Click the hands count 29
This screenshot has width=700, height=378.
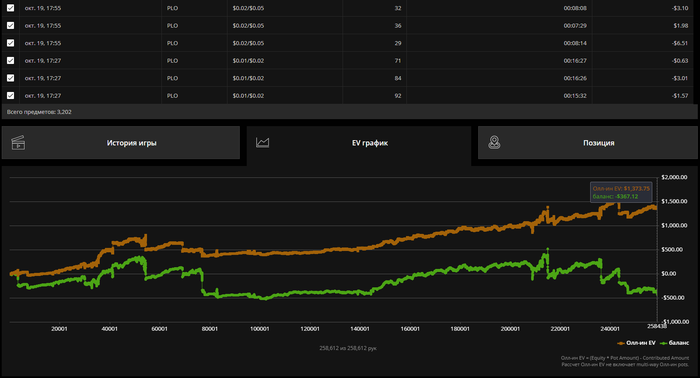398,43
